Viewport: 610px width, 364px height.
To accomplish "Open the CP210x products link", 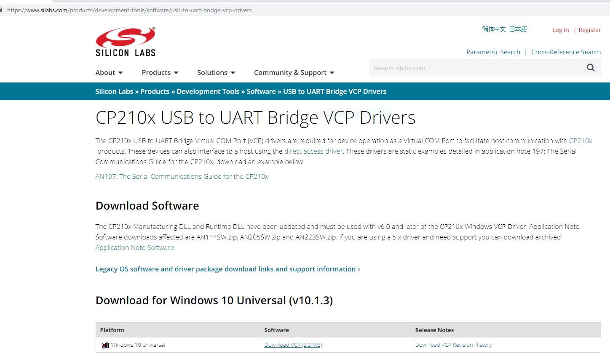I will pyautogui.click(x=581, y=141).
